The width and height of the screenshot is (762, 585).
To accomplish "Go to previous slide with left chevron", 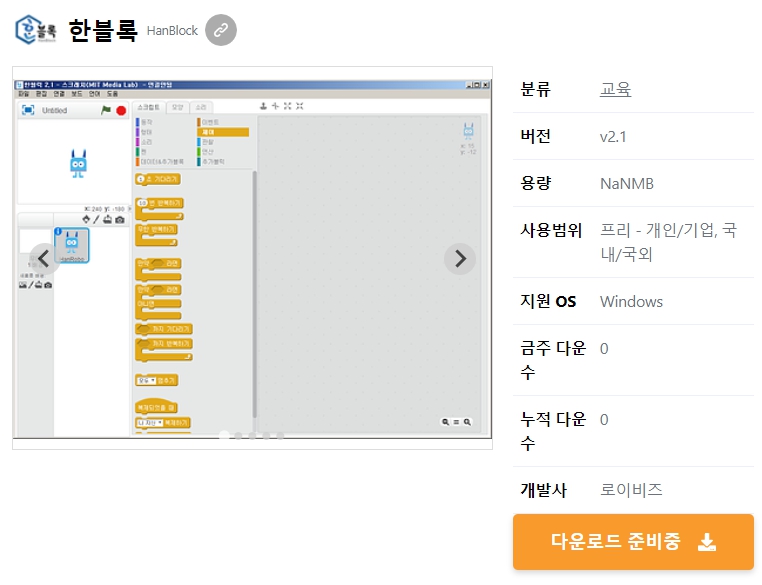I will pyautogui.click(x=44, y=258).
